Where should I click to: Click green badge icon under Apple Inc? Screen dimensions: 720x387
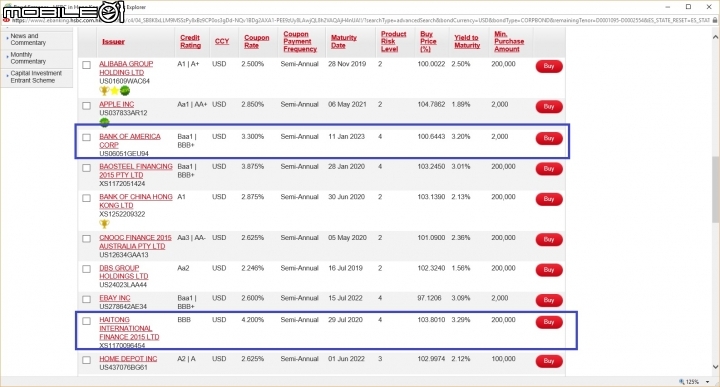point(104,122)
